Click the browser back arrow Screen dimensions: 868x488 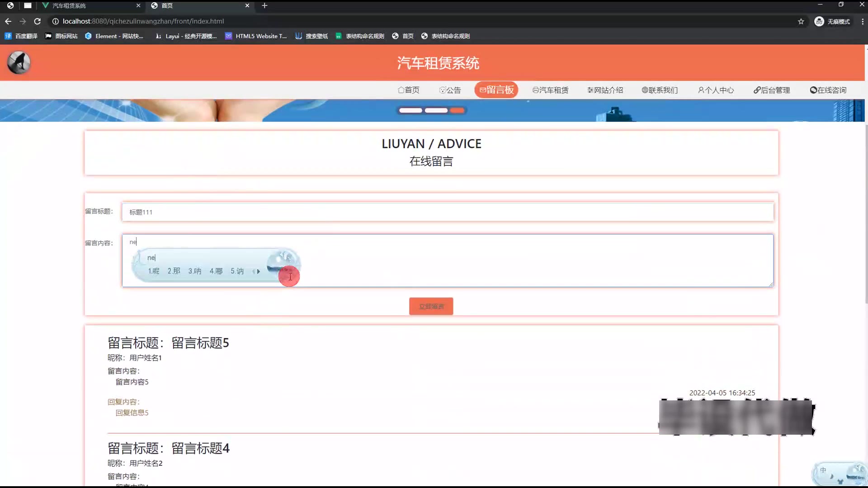click(8, 21)
